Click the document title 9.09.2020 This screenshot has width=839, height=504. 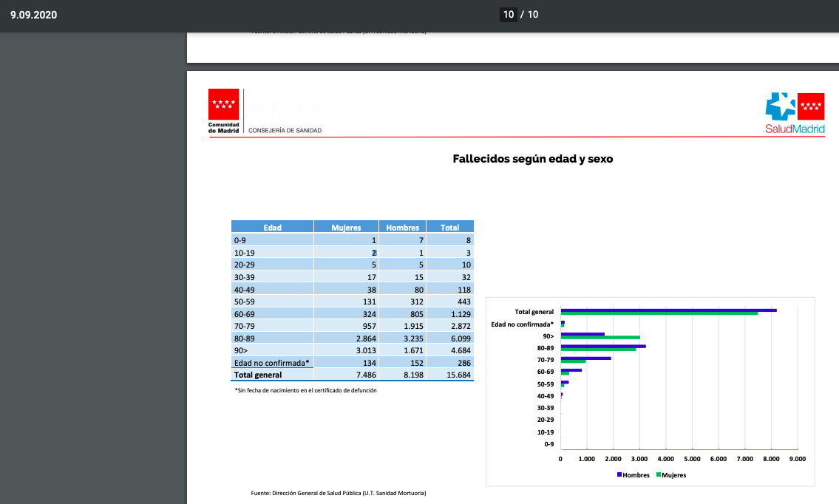[x=34, y=15]
